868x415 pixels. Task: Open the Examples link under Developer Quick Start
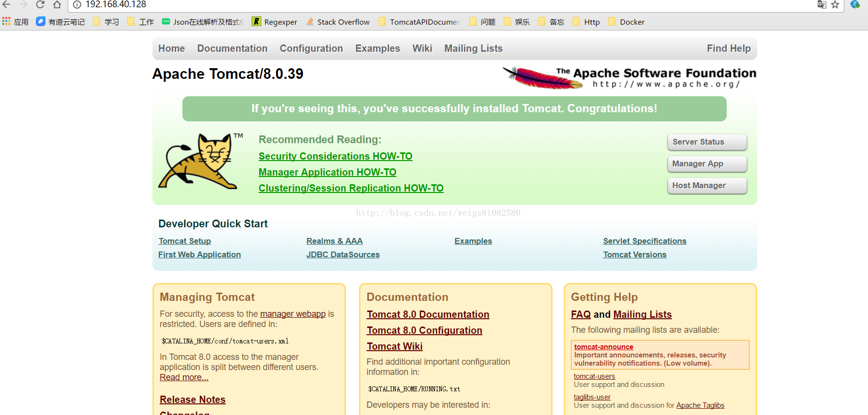click(x=473, y=241)
